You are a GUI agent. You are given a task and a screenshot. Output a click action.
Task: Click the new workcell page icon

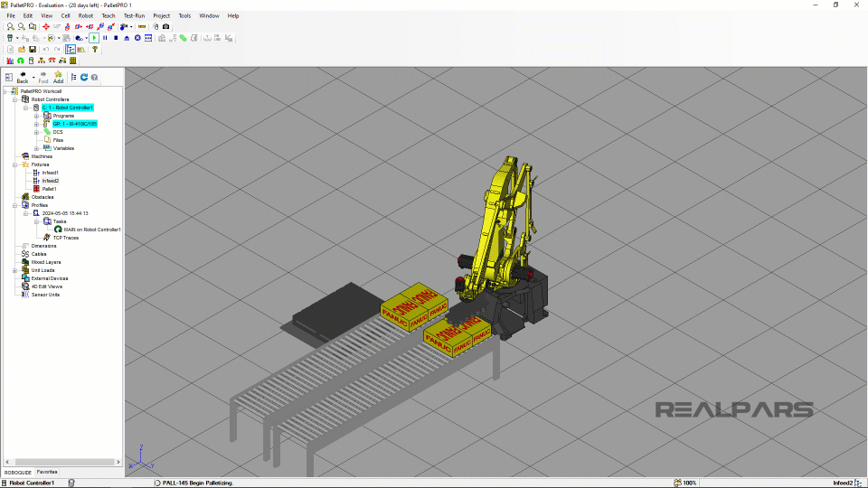pos(10,49)
